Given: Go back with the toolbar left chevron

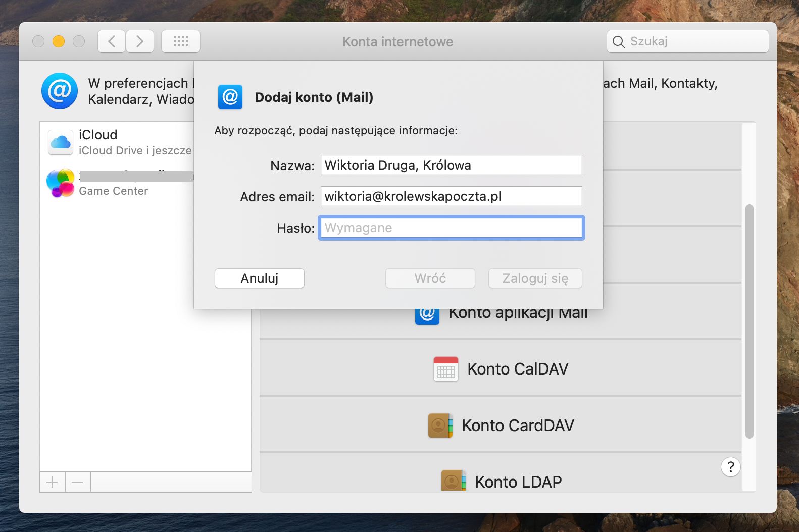Looking at the screenshot, I should pos(112,41).
